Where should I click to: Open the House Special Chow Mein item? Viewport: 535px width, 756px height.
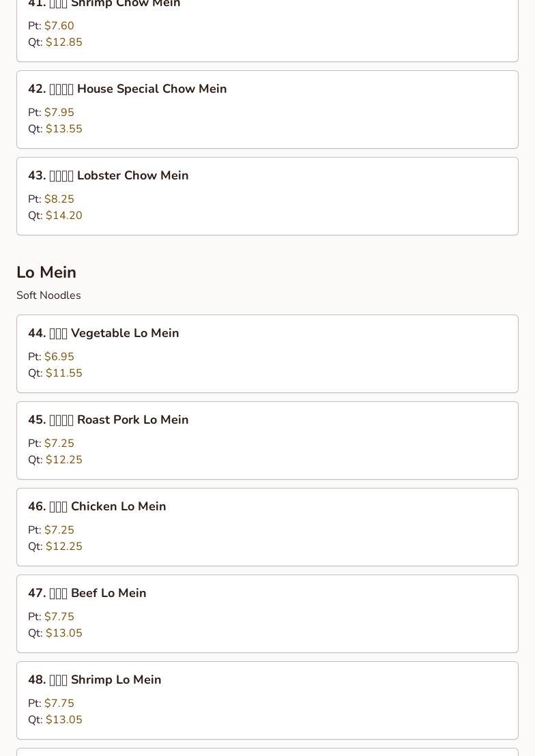(128, 89)
